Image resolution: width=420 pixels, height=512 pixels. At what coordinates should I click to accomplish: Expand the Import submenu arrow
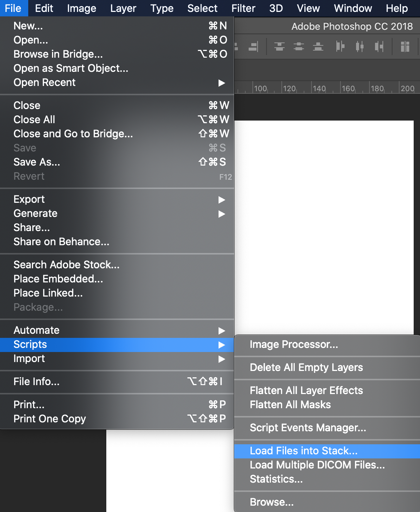222,359
